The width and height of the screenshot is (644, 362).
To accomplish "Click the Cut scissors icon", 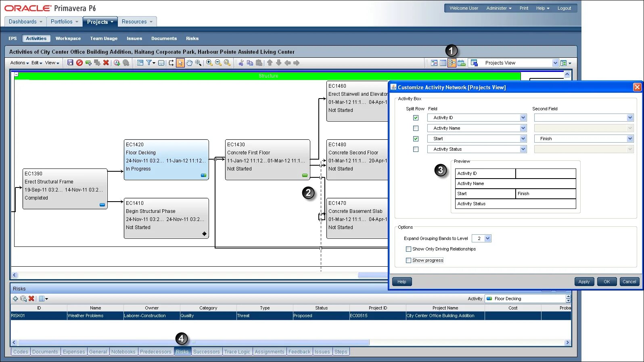I will pyautogui.click(x=241, y=63).
